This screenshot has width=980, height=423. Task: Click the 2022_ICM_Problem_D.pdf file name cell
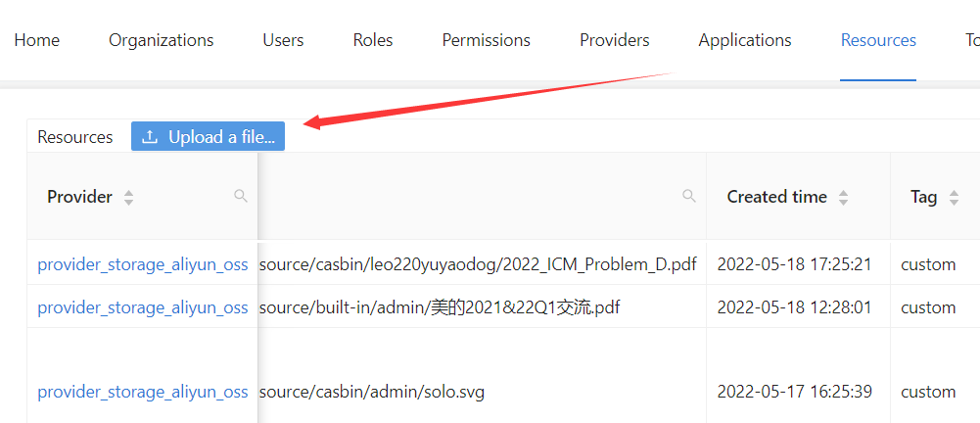coord(478,264)
